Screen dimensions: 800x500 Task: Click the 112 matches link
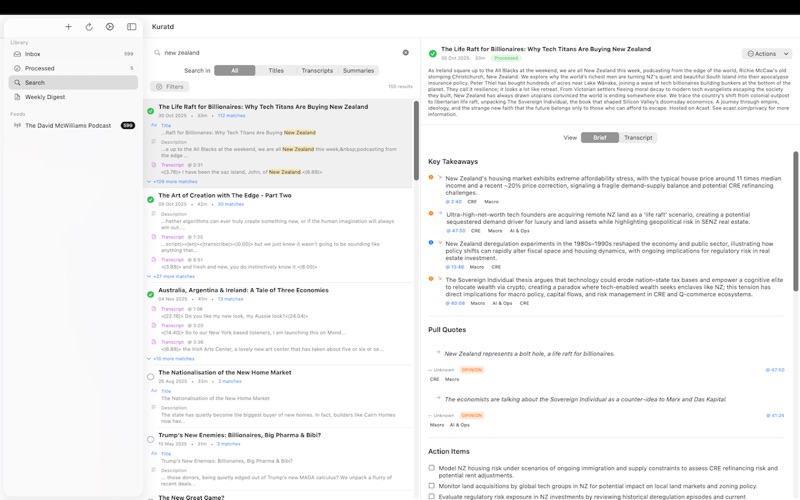click(232, 116)
